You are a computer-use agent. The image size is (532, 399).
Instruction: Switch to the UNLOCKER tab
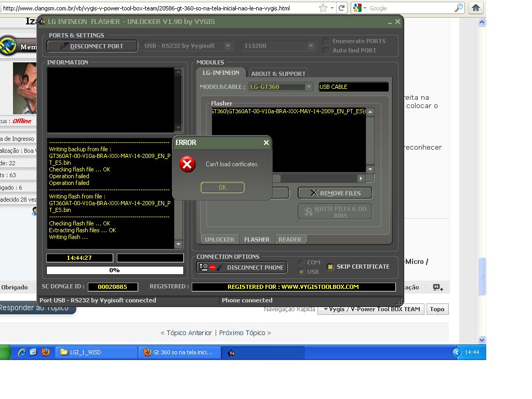[x=219, y=240]
